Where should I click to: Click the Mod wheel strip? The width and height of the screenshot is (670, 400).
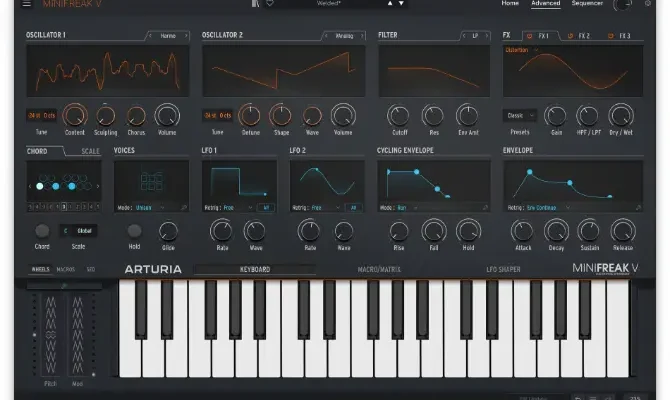point(77,335)
